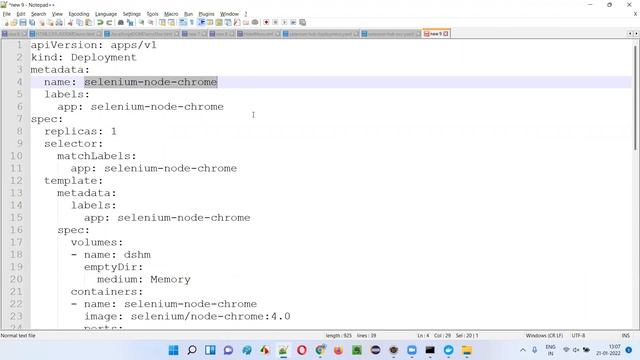Expand hidden system tray icons
Viewport: 640px width, 360px height.
click(522, 350)
